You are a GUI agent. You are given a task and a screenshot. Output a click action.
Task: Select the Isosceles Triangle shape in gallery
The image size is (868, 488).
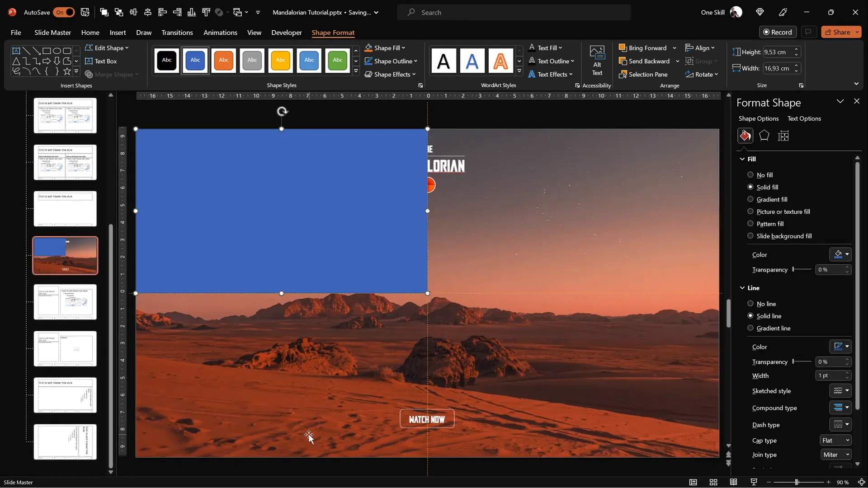click(x=16, y=61)
